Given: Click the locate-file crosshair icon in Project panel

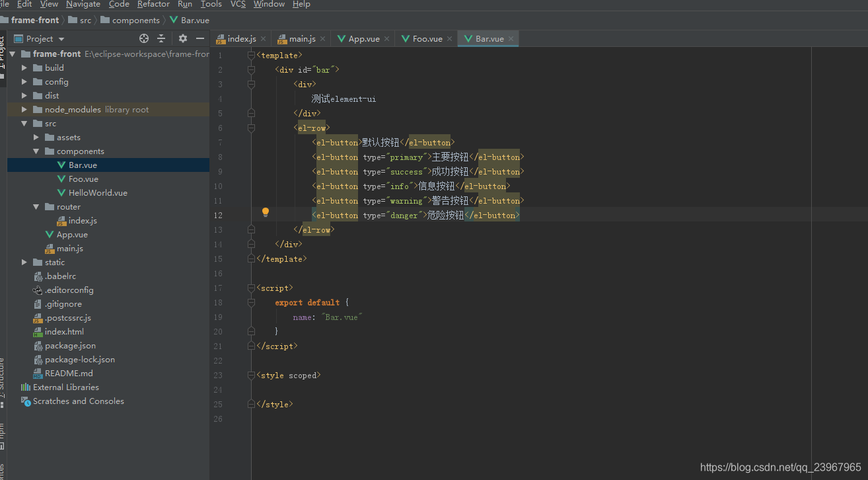Looking at the screenshot, I should 144,38.
